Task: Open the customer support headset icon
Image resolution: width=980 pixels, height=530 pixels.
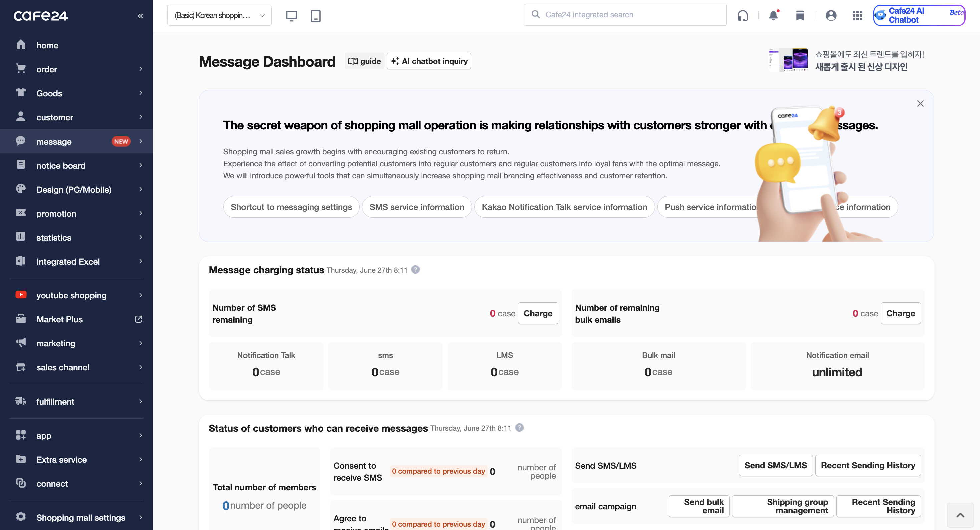Action: [x=742, y=16]
